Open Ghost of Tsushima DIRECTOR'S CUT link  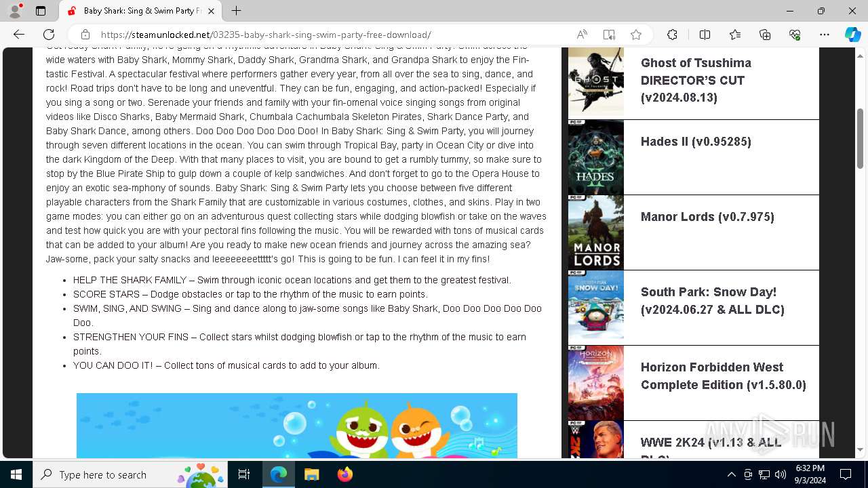[696, 80]
